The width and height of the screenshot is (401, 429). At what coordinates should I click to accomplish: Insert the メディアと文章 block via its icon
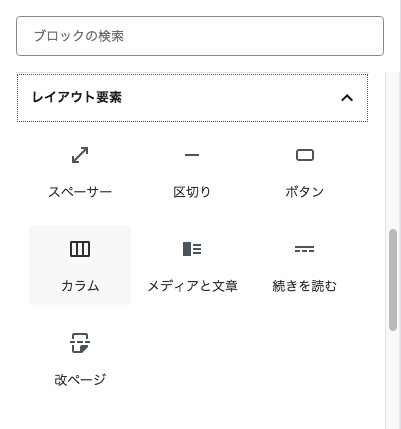pyautogui.click(x=192, y=249)
